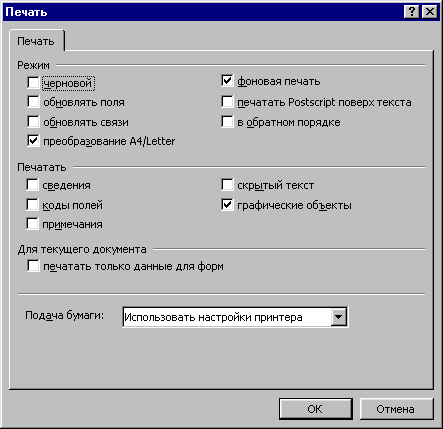
Task: Check the скрытый текст option
Action: pyautogui.click(x=227, y=185)
